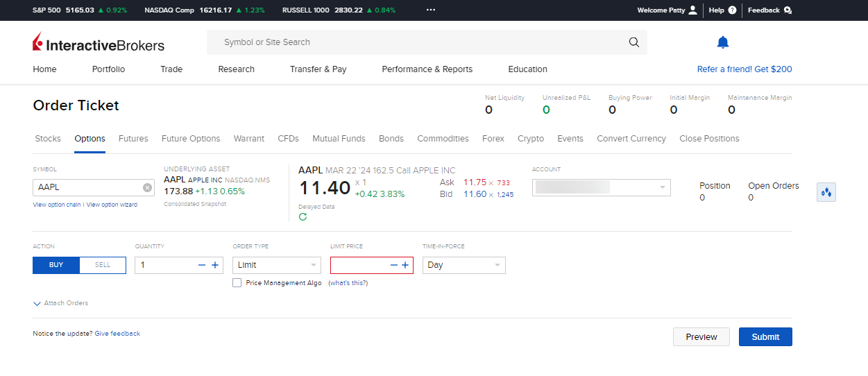Open the notifications bell

(x=723, y=42)
